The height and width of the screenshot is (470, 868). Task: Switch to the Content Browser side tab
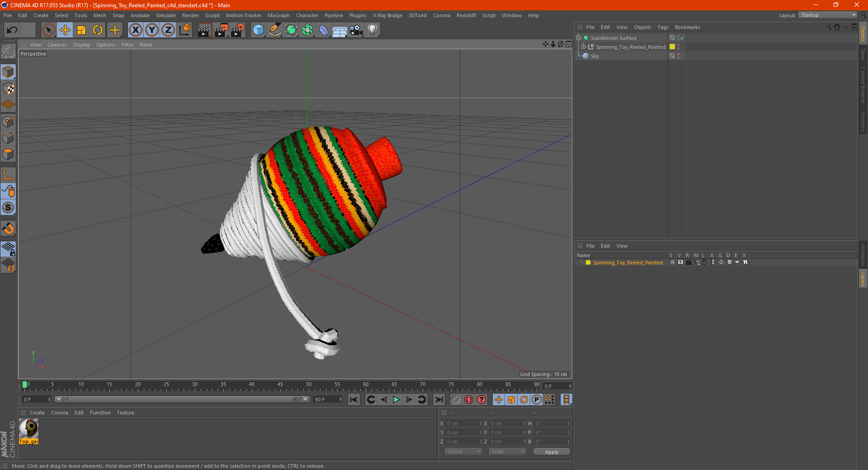[863, 85]
